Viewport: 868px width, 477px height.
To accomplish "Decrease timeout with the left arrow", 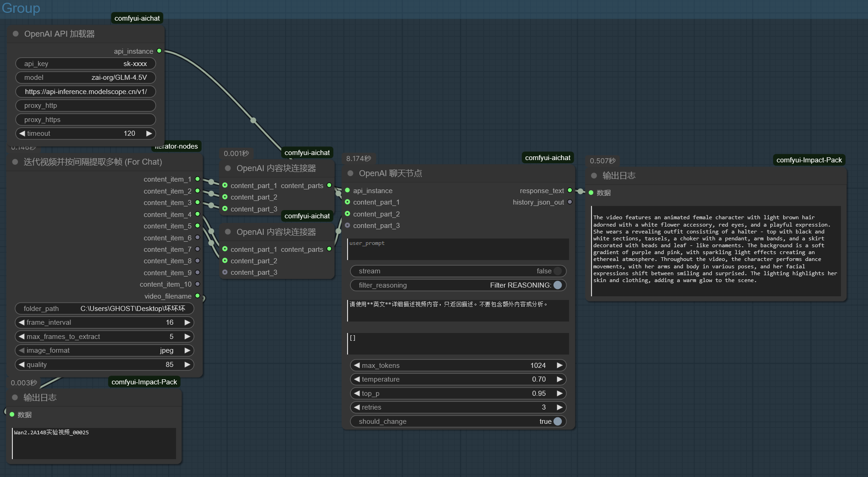I will pos(22,133).
